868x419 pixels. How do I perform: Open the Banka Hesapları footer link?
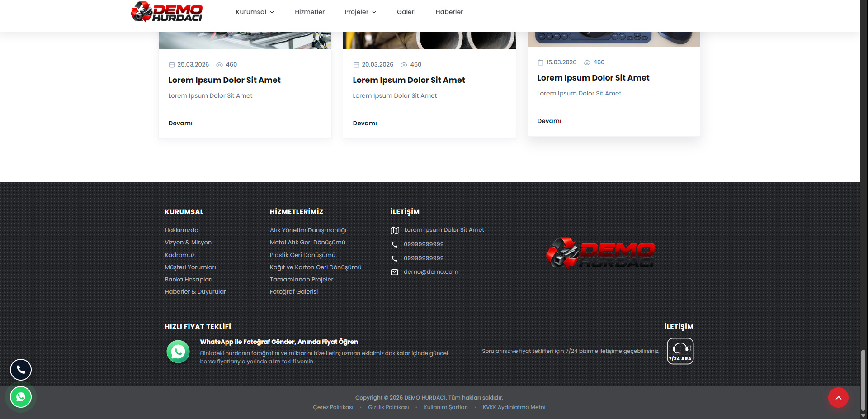[x=189, y=279]
